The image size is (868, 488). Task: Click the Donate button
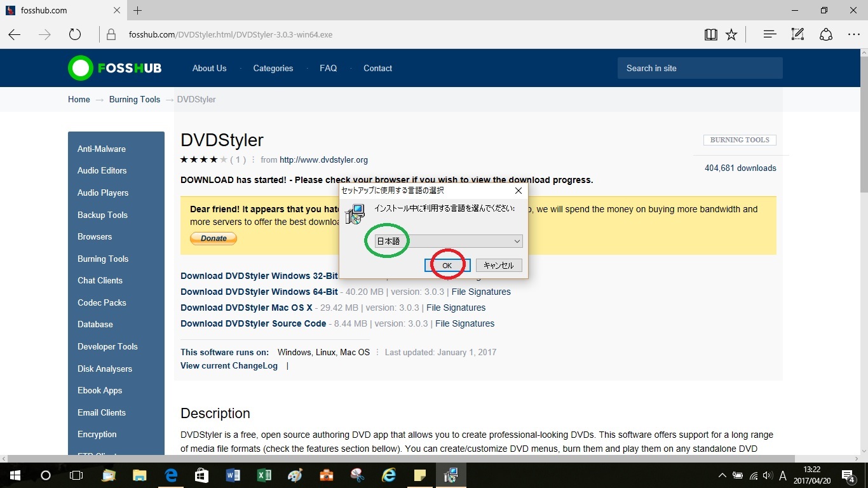tap(214, 238)
